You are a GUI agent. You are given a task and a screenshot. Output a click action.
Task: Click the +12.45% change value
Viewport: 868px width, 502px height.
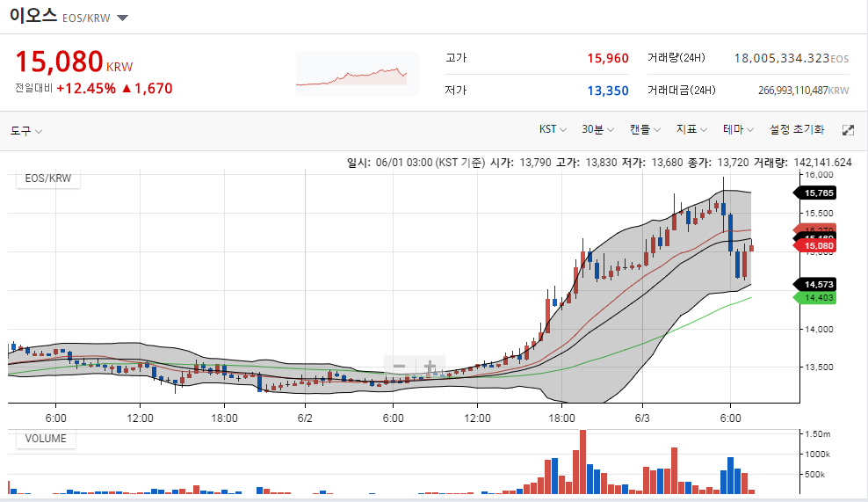pyautogui.click(x=86, y=89)
